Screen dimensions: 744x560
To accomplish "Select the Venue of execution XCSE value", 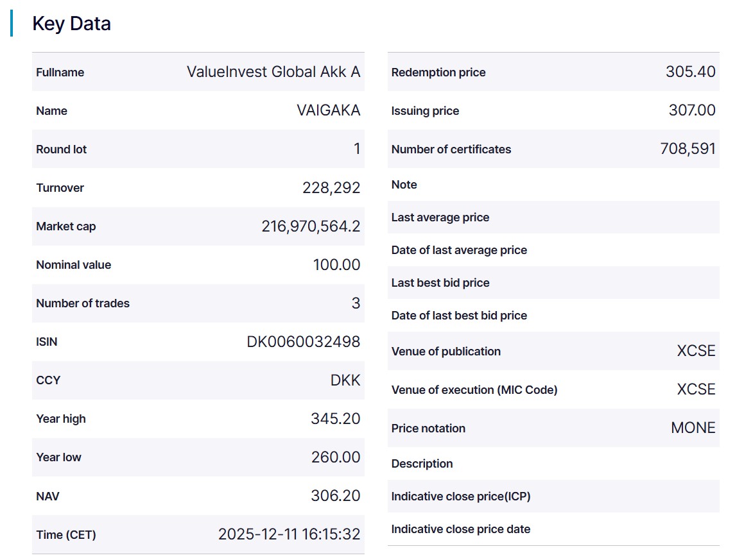I will pos(696,389).
